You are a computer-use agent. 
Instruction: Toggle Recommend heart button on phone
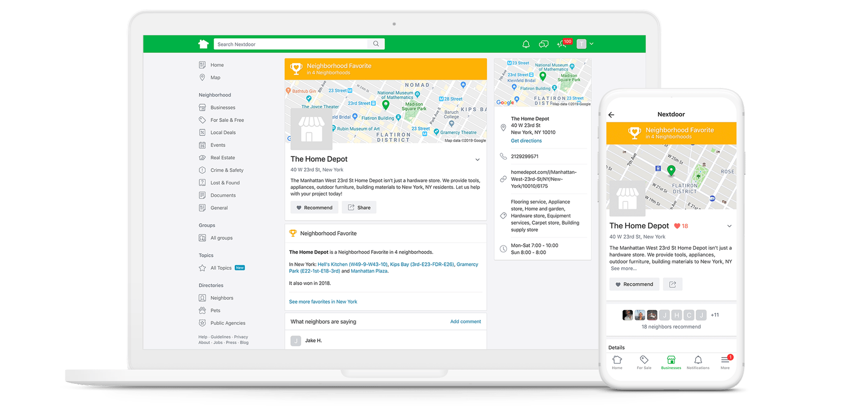pos(634,284)
